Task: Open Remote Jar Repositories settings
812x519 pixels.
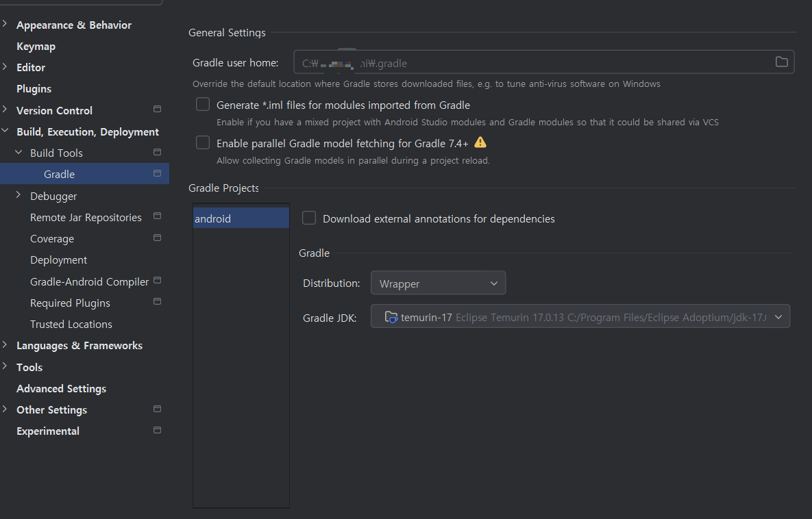Action: [86, 217]
